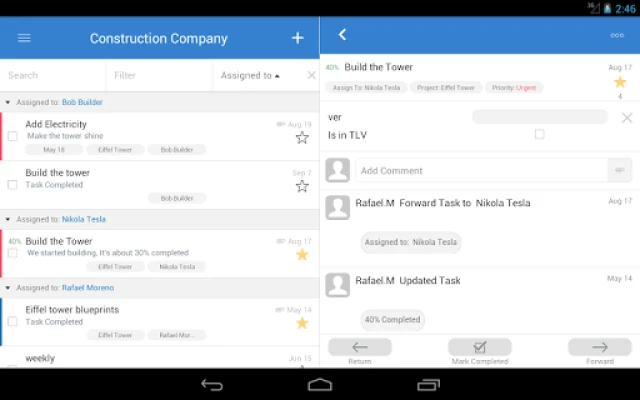Click the Construction Company title
This screenshot has width=640, height=400.
[159, 39]
